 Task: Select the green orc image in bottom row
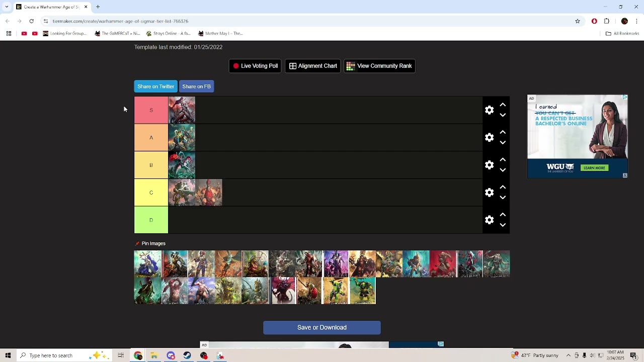(362, 291)
